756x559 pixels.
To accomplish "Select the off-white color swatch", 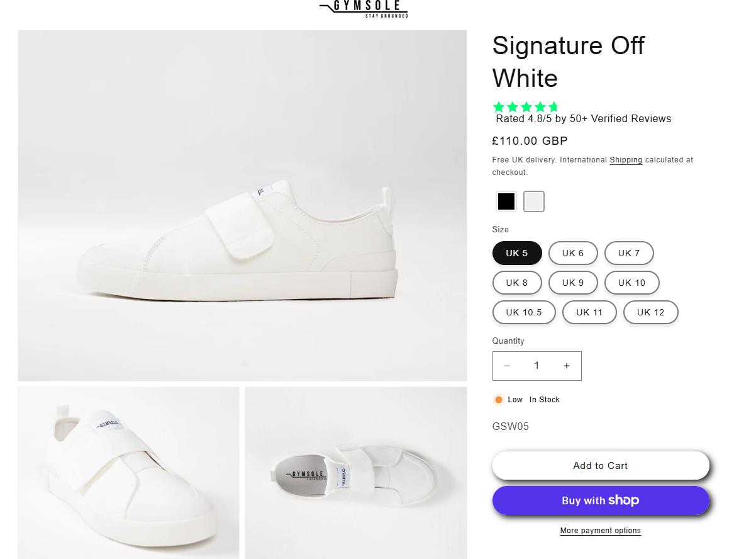I will (534, 201).
